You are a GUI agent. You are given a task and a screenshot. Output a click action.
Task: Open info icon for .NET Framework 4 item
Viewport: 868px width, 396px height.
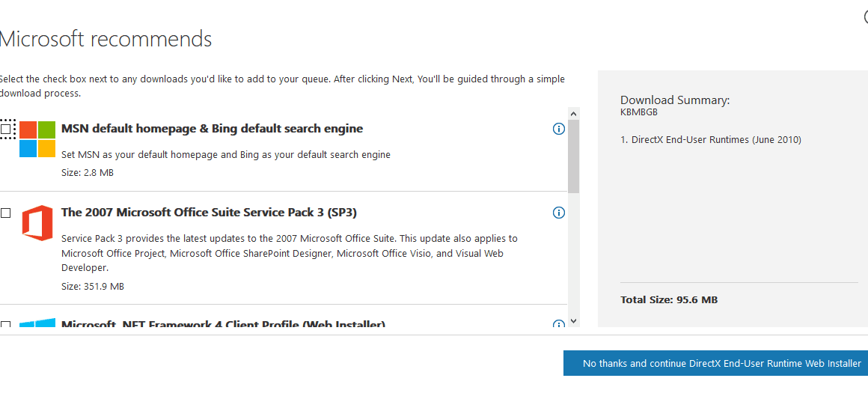[558, 323]
